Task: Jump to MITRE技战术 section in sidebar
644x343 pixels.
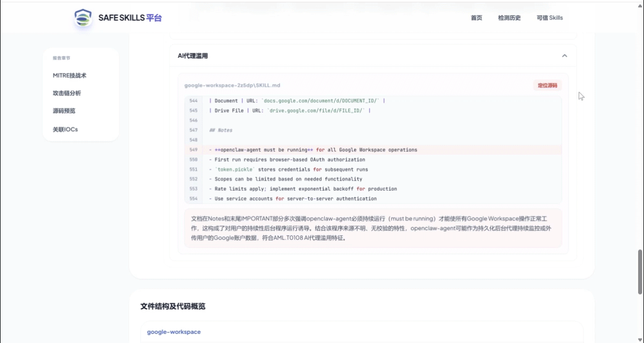Action: click(x=69, y=76)
